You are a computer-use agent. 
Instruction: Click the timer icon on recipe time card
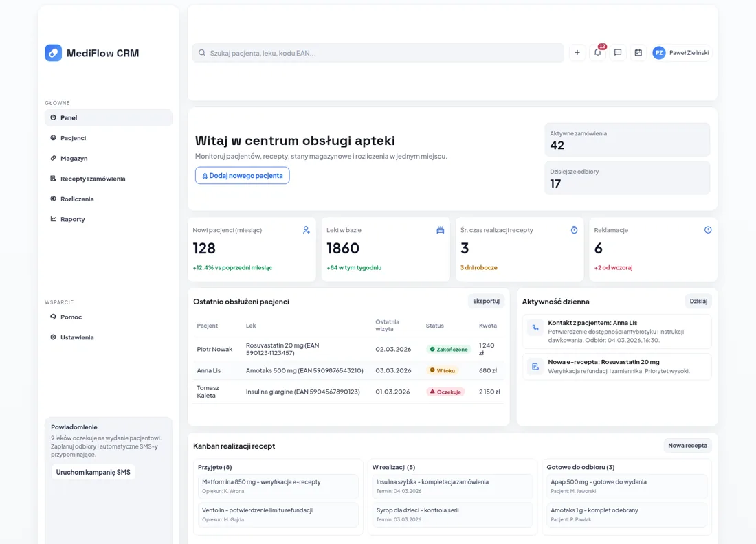click(575, 230)
